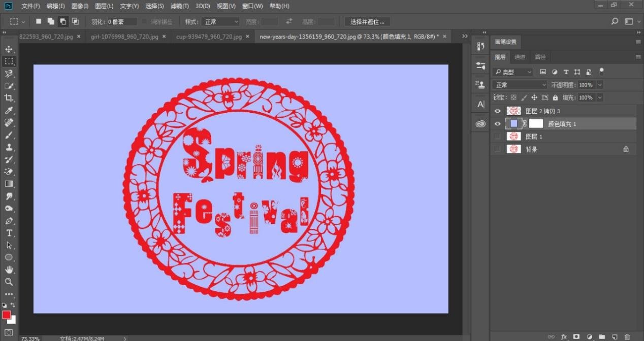Switch to cup-939479_960_720.jpg document tab
Screen dimensions: 644x341
coord(209,37)
